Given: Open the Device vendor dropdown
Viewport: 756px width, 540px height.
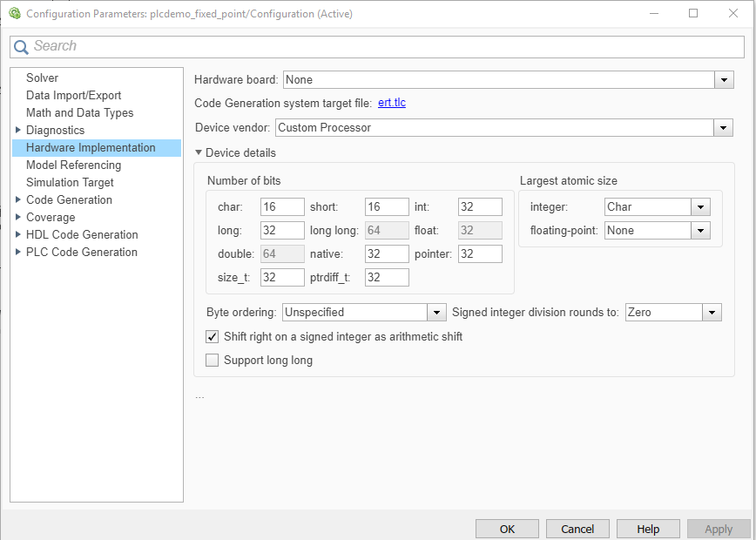Looking at the screenshot, I should click(x=723, y=128).
